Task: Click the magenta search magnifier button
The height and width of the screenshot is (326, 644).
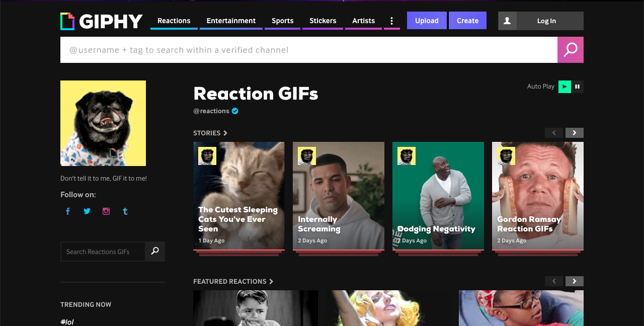Action: (570, 50)
